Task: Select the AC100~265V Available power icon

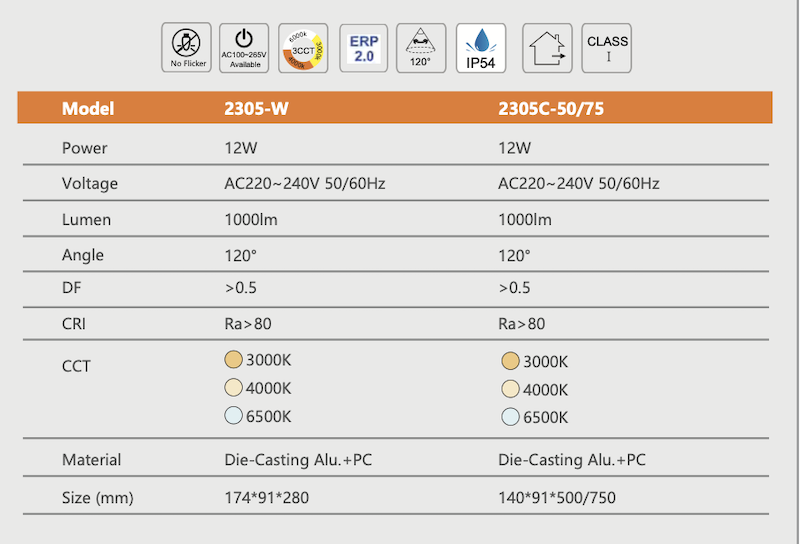Action: tap(244, 48)
